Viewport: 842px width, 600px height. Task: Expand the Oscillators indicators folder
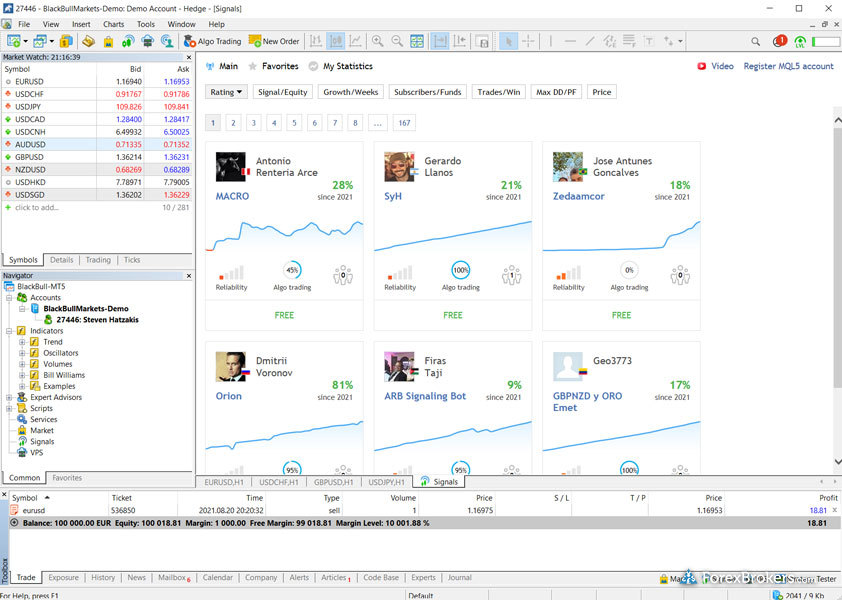click(22, 353)
